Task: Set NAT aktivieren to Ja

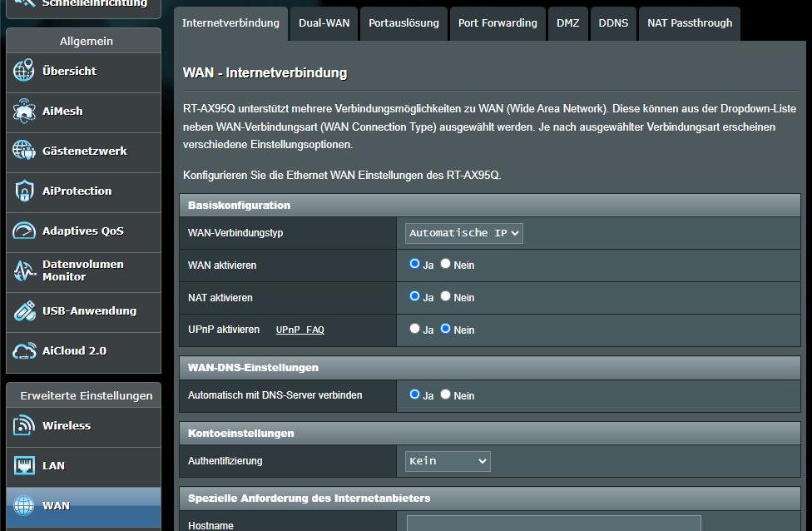Action: click(414, 296)
